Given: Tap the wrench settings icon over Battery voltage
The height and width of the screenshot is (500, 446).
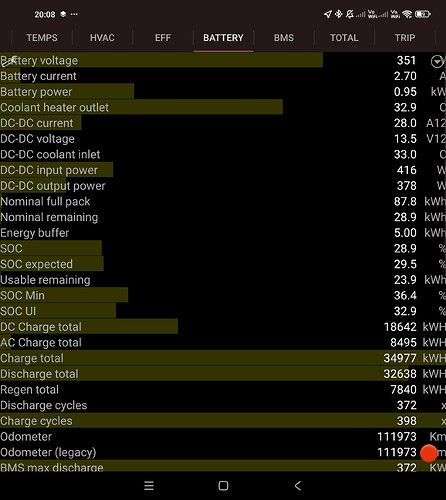Looking at the screenshot, I should click(9, 61).
